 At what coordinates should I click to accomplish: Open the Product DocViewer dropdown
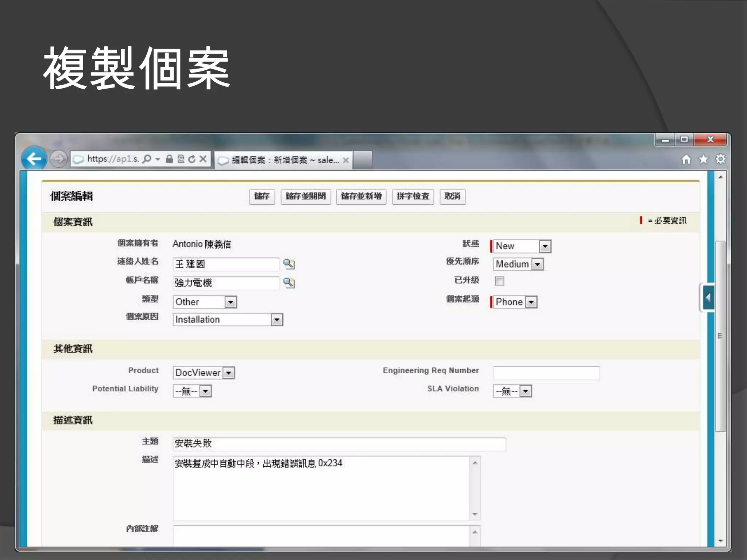tap(204, 373)
